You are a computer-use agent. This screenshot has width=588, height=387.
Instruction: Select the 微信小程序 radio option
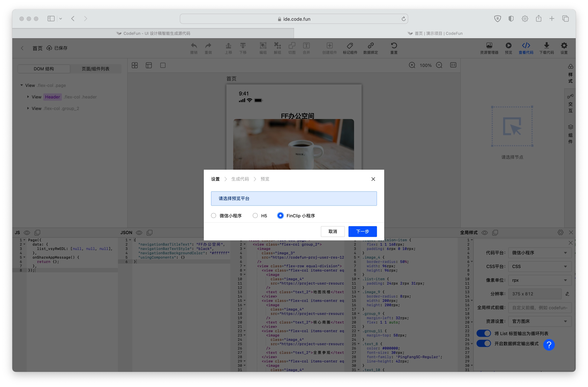(213, 216)
